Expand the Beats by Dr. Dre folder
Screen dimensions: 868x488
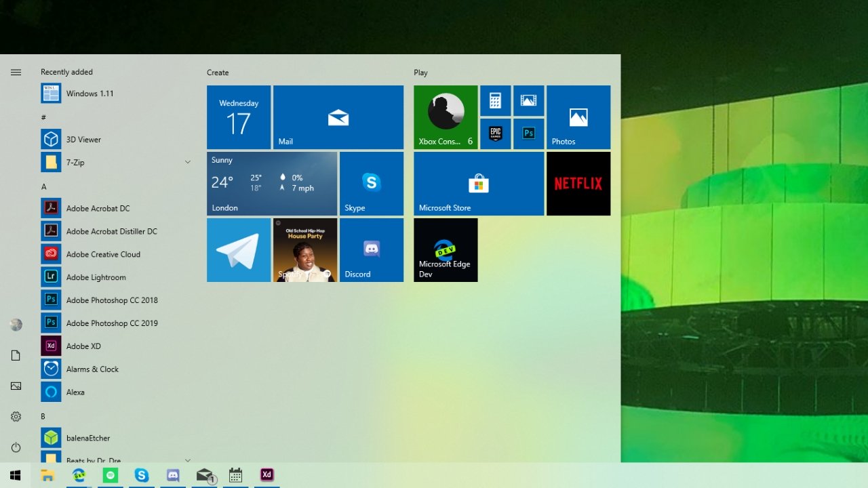[115, 457]
